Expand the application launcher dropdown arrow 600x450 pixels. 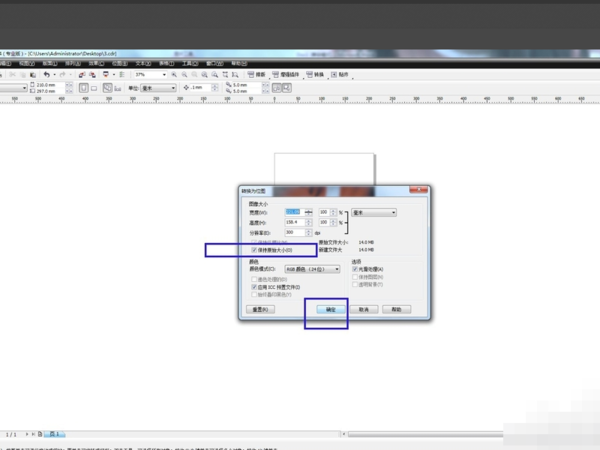(114, 75)
